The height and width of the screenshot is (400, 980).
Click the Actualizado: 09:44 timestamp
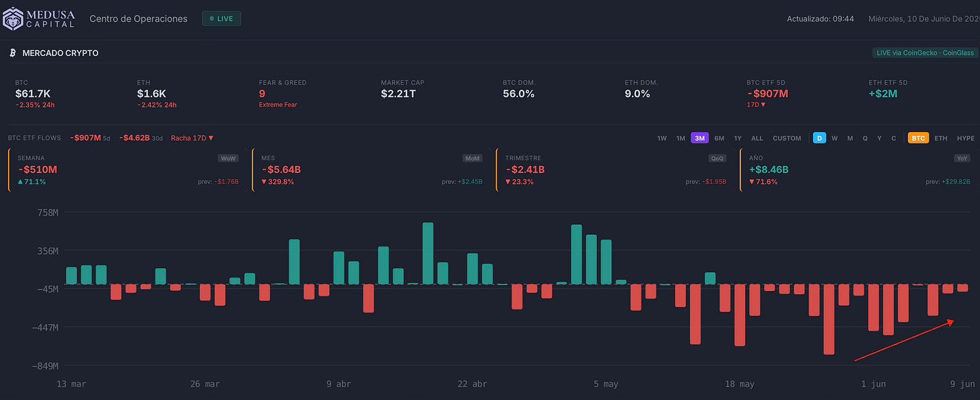(820, 19)
